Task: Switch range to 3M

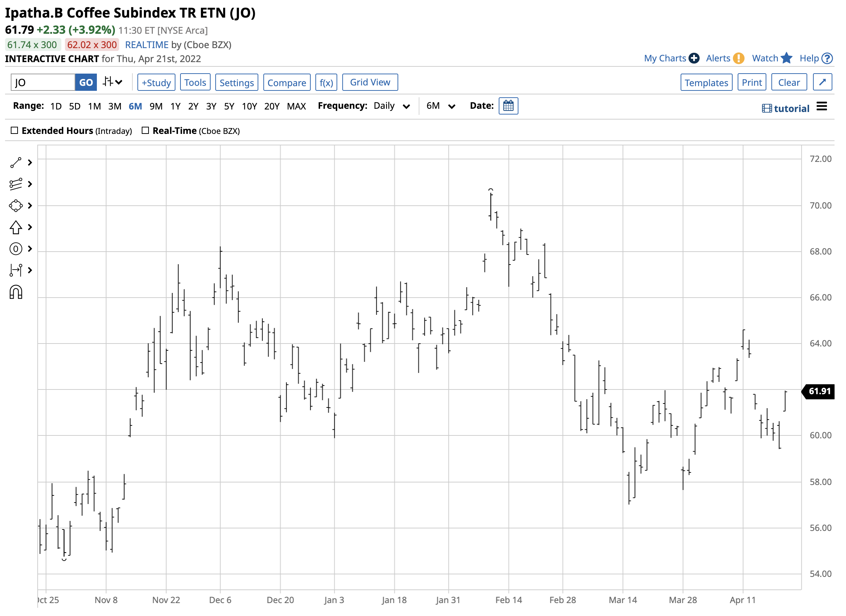Action: point(114,106)
